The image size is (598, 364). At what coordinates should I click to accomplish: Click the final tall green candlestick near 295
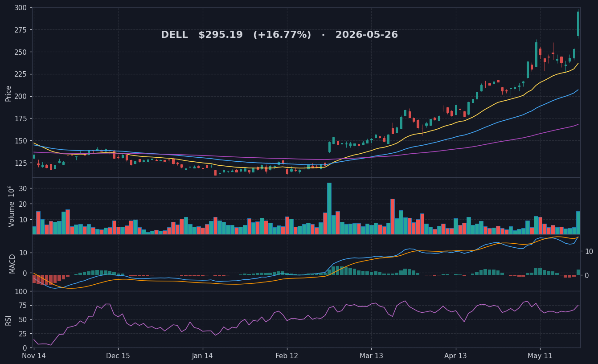pos(578,24)
